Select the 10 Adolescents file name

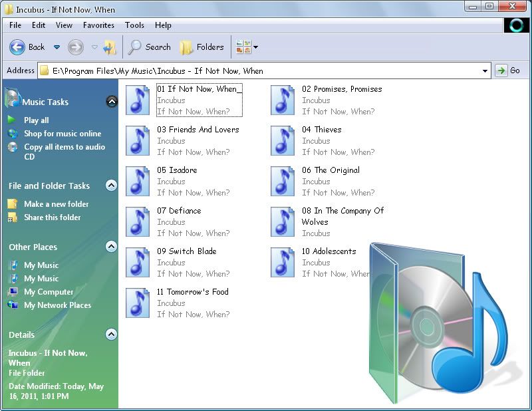tap(329, 251)
